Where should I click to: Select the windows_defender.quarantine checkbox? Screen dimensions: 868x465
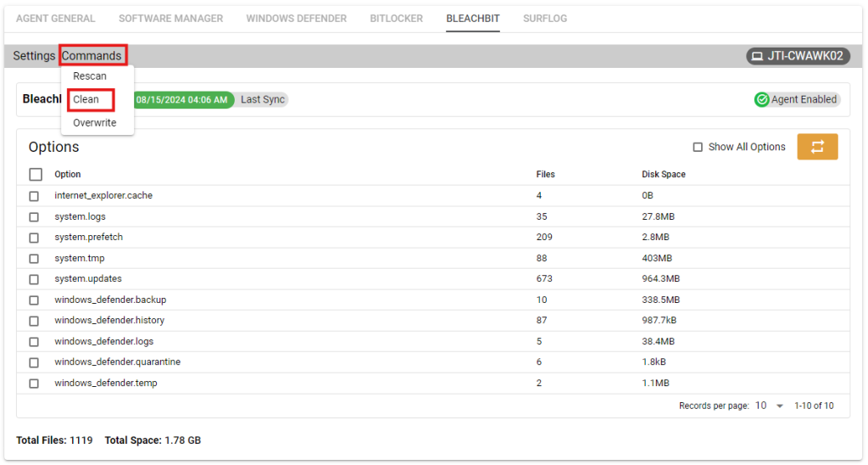click(x=34, y=362)
